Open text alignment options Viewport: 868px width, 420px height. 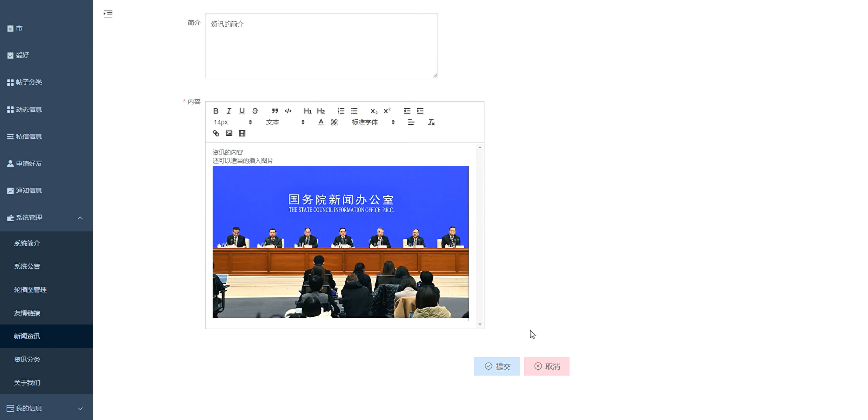(x=411, y=122)
